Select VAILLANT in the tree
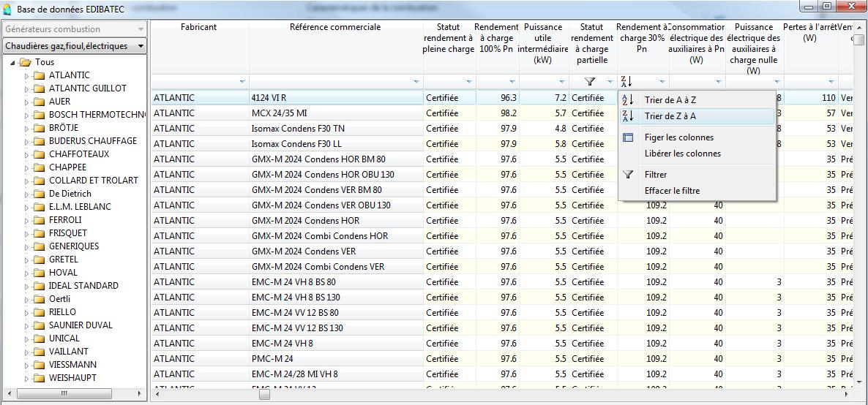 pos(69,352)
